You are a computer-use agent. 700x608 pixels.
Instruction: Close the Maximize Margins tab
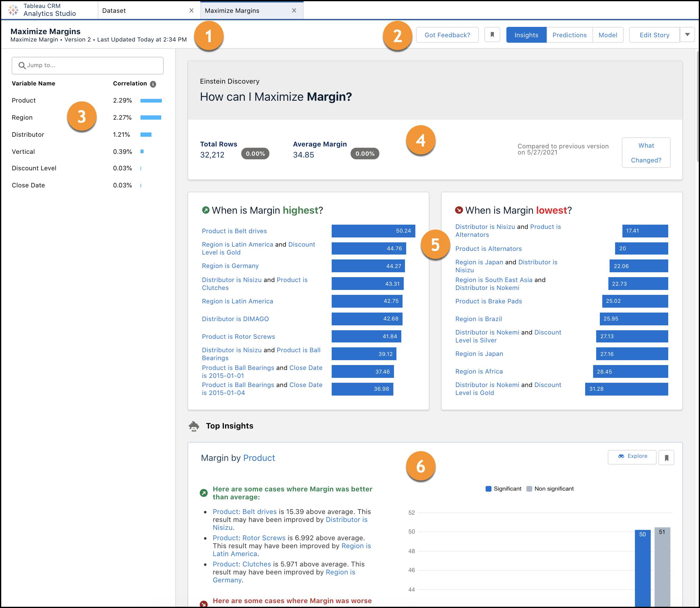pyautogui.click(x=294, y=10)
